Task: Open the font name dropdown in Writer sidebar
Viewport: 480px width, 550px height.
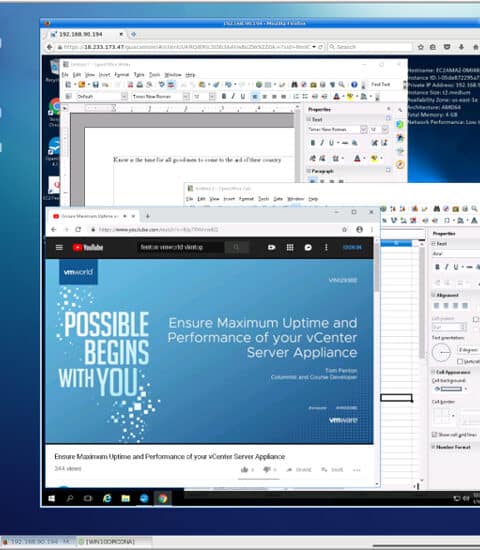Action: [364, 129]
